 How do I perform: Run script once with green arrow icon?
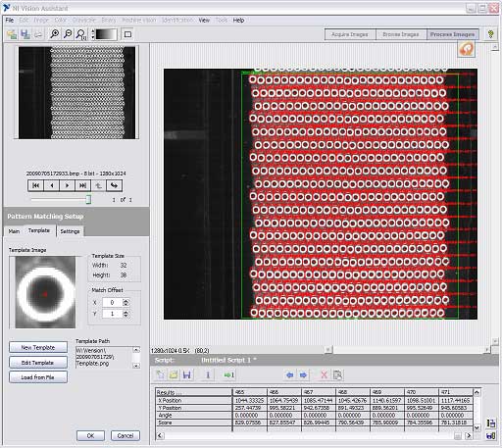point(229,374)
